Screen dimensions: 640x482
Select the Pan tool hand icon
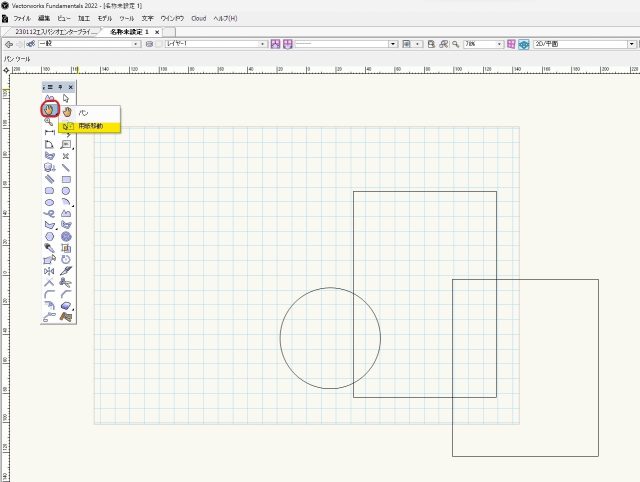(x=48, y=110)
